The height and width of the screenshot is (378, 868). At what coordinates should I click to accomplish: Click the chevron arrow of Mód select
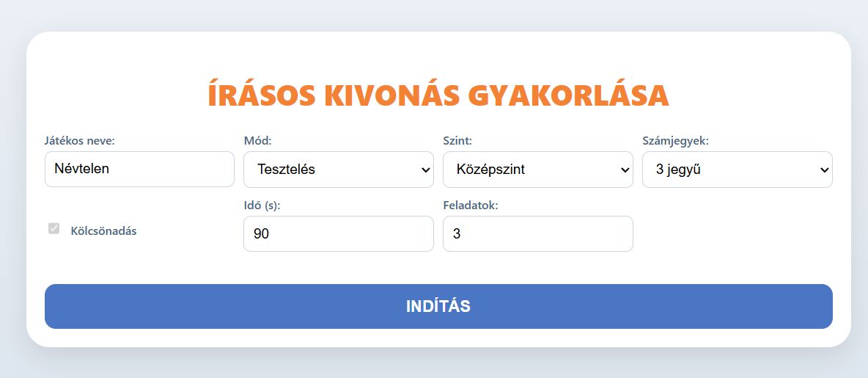point(425,170)
